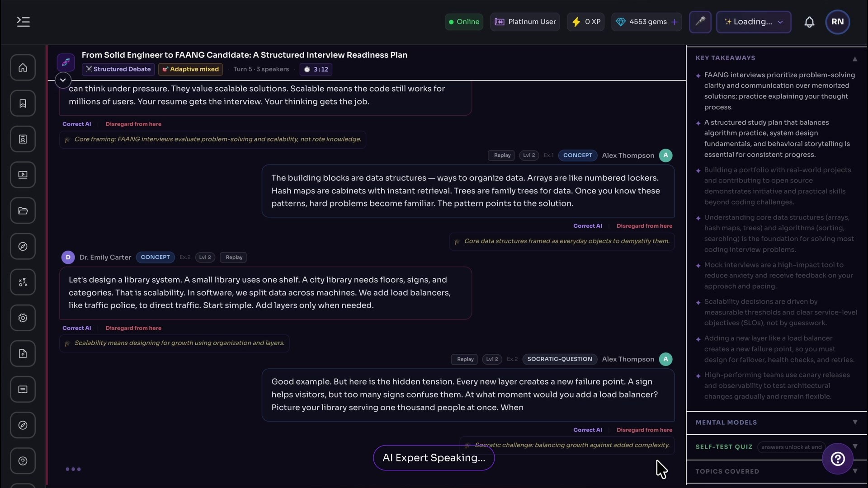Toggle the Adaptive mixed mode badge
Screen dimensions: 868x488
pos(190,69)
